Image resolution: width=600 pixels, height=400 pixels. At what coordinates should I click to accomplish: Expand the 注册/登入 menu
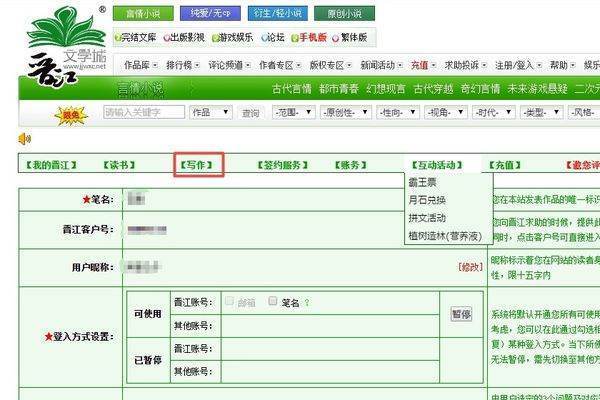pos(518,65)
